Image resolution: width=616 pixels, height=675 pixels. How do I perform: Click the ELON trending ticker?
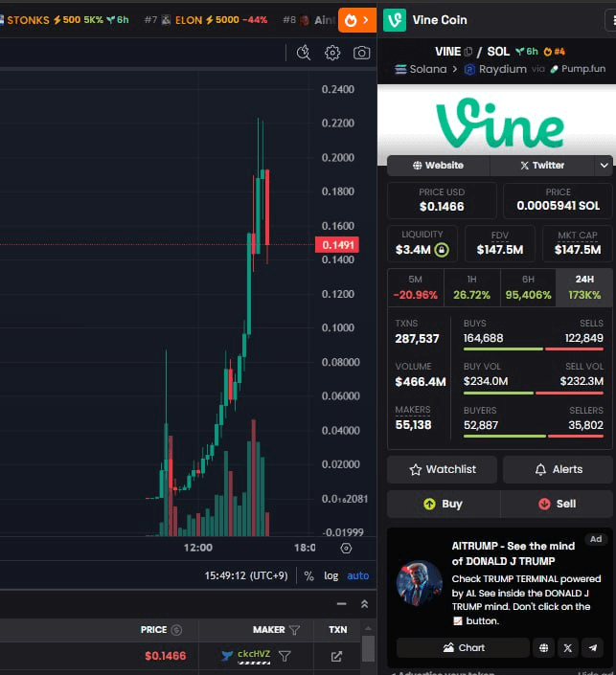coord(206,20)
